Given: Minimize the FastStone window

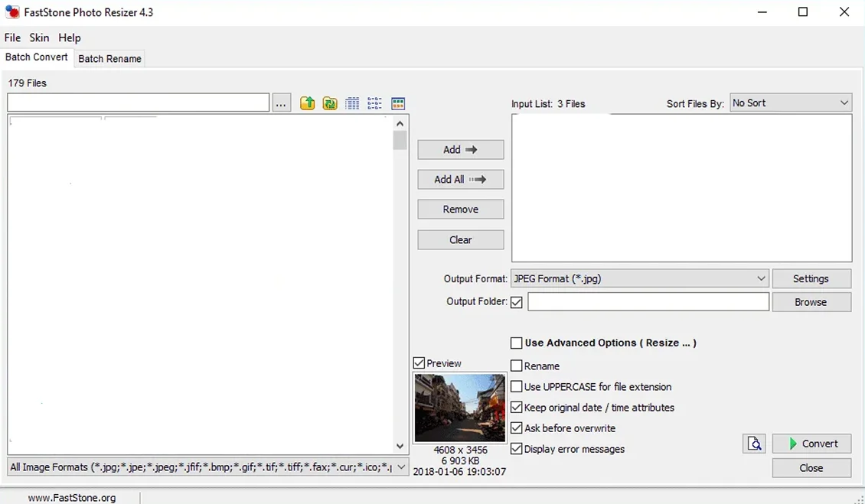Looking at the screenshot, I should [762, 12].
